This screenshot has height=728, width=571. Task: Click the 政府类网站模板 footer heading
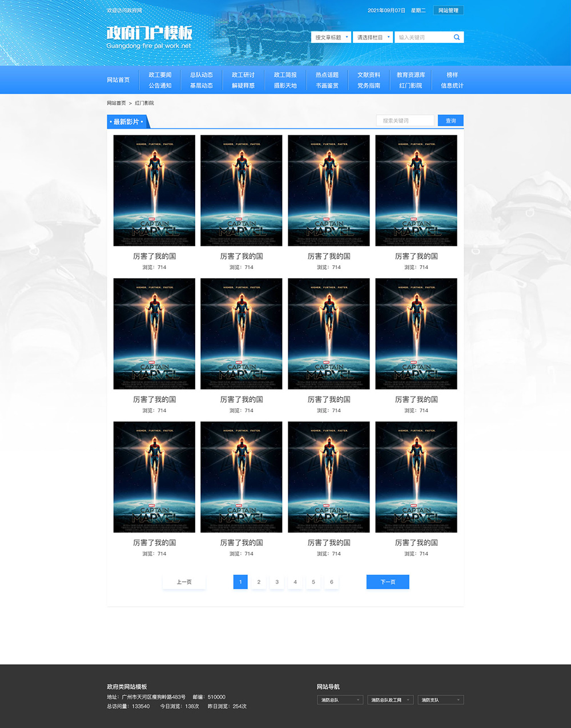coord(127,687)
